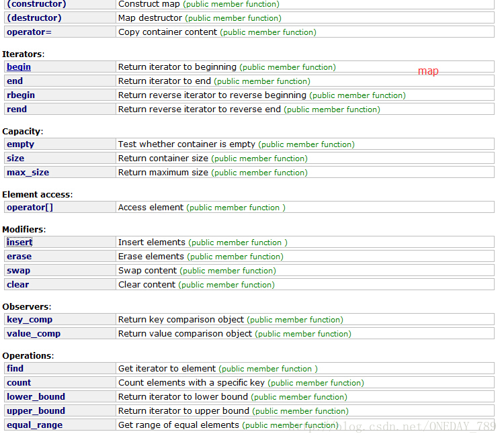Screen dimensions: 504x440
Task: Click 'Test whether container is empty' text
Action: [x=187, y=144]
